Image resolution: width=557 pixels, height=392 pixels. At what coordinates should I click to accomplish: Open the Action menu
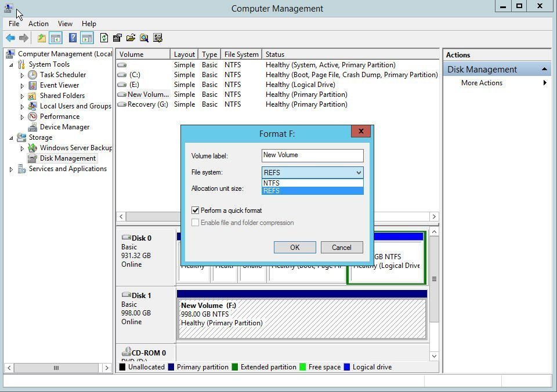pos(38,23)
